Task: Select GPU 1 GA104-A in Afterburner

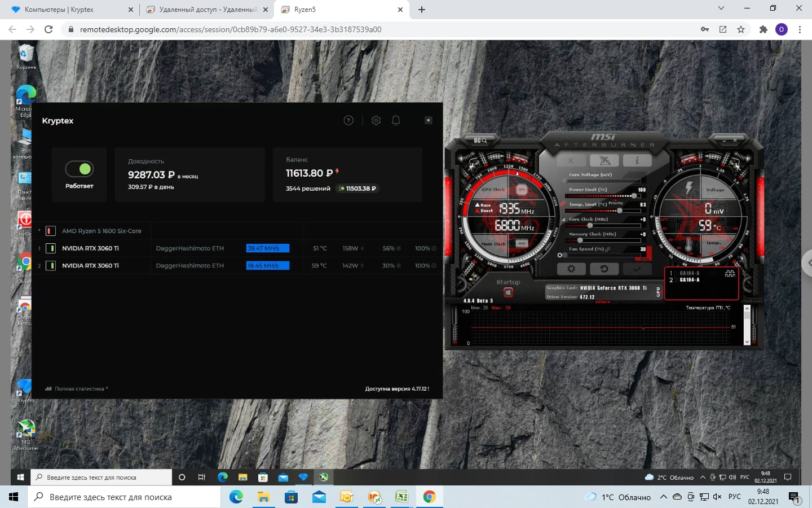Action: [x=685, y=273]
